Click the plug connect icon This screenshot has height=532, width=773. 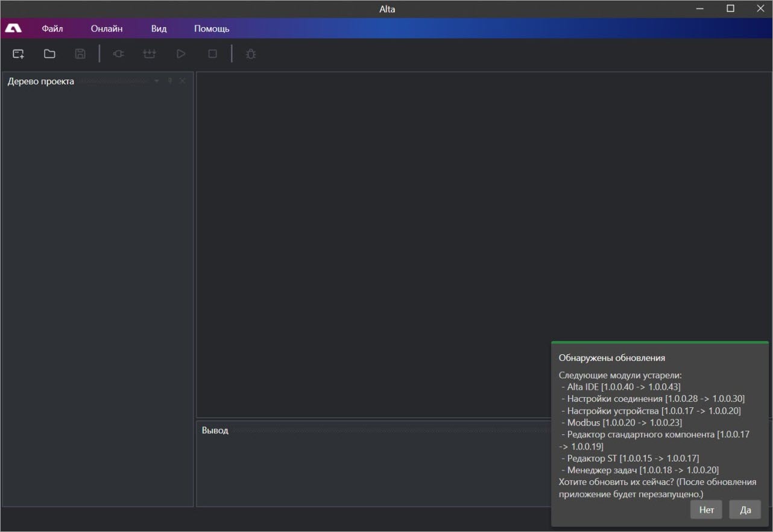coord(118,54)
